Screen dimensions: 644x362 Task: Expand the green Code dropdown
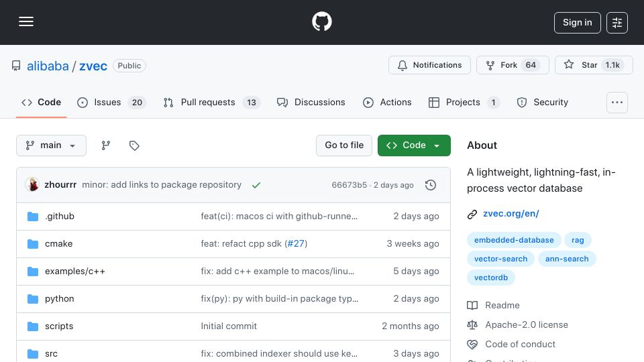click(x=414, y=145)
